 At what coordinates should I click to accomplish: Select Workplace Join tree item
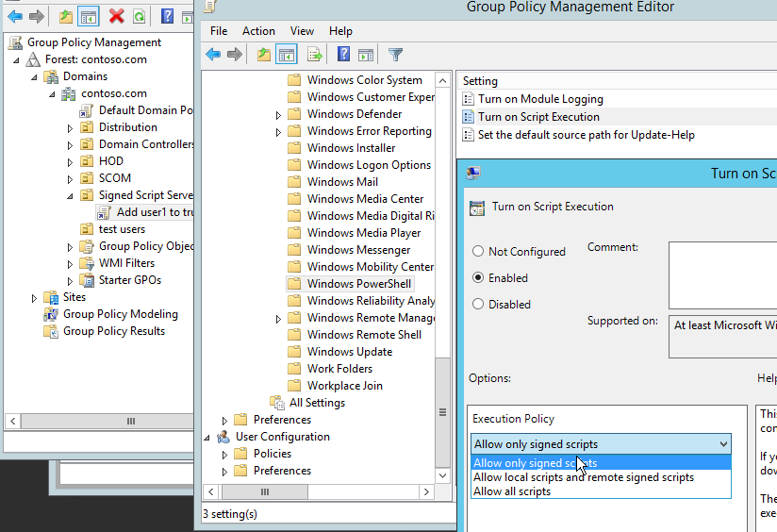tap(344, 385)
